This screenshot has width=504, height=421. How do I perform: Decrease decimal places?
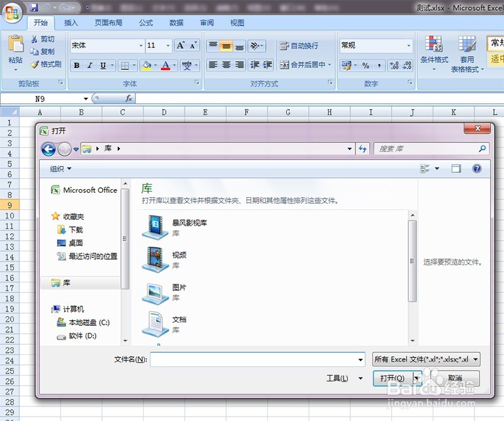(406, 66)
